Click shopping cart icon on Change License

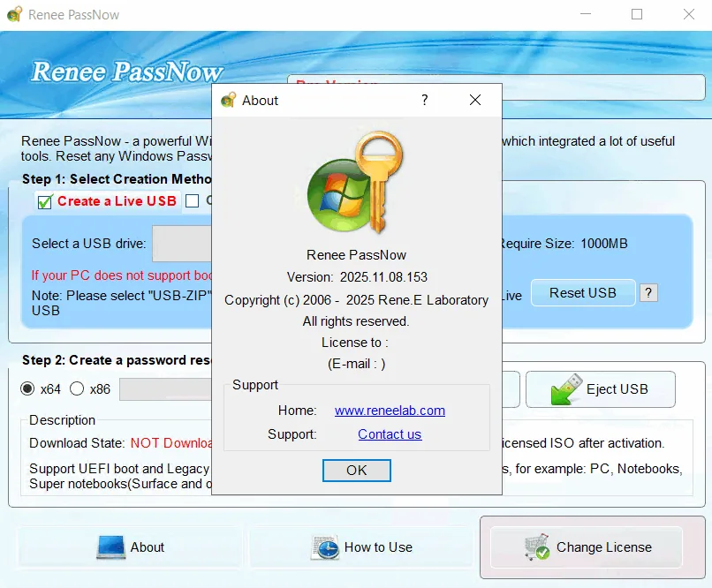537,547
